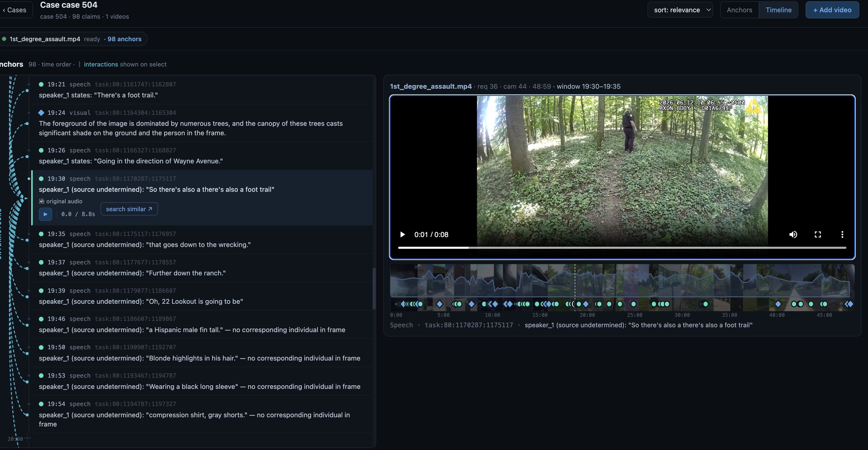Image resolution: width=868 pixels, height=450 pixels.
Task: Click green speech dot for 19:21 anchor
Action: click(x=41, y=84)
